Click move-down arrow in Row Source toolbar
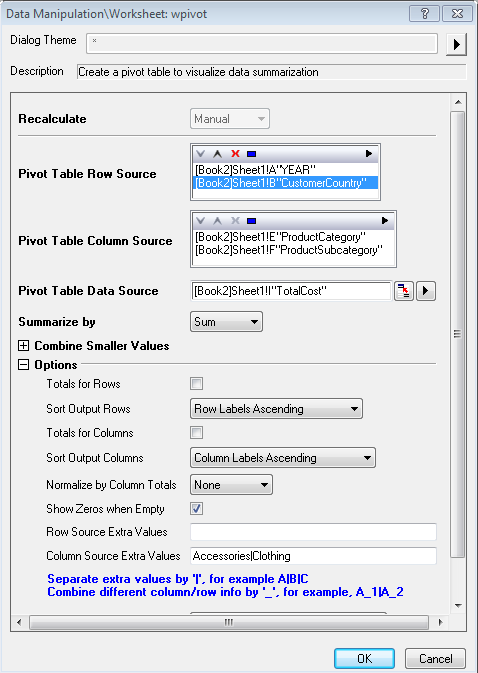Screen dimensions: 478x673 200,154
